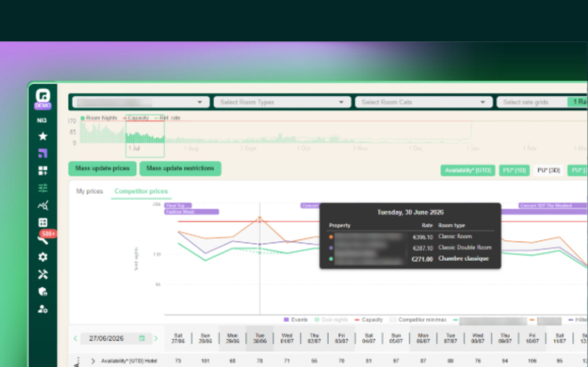
Task: Click the NI3 label in the sidebar
Action: click(42, 120)
